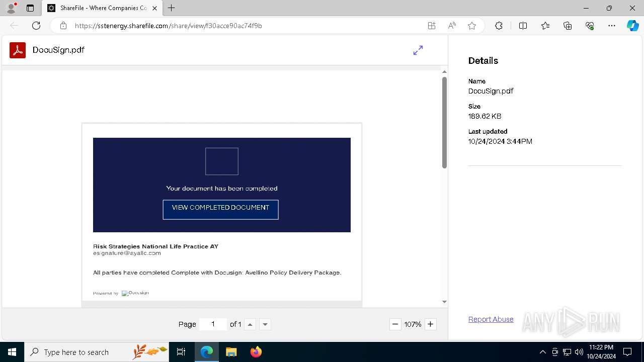This screenshot has height=362, width=644.
Task: Expand the PDF preview to fullscreen
Action: click(x=418, y=50)
